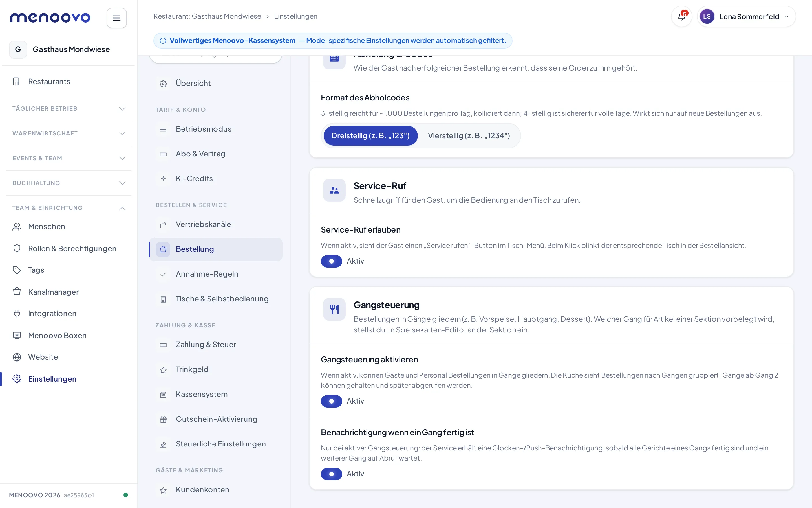Toggle Gang fertig notification switch
Image resolution: width=812 pixels, height=508 pixels.
click(331, 474)
